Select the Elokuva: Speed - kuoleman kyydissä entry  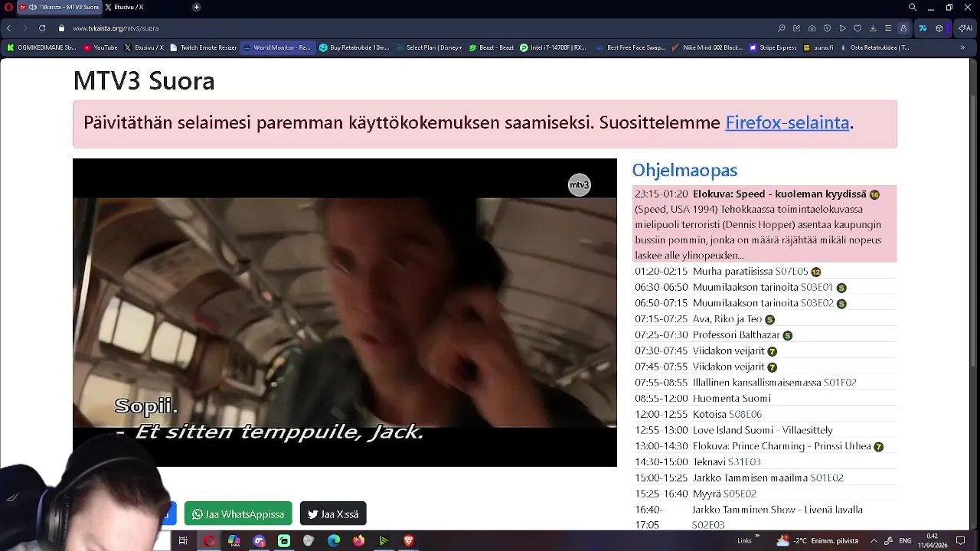764,224
